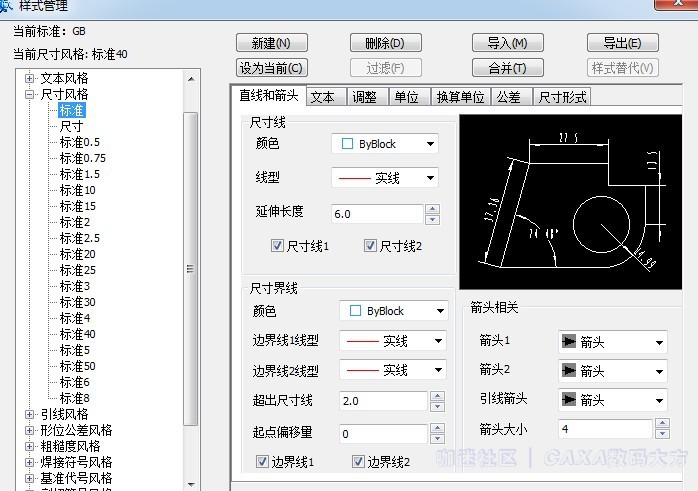Image resolution: width=698 pixels, height=491 pixels.
Task: Open the 公差 tab
Action: click(508, 97)
